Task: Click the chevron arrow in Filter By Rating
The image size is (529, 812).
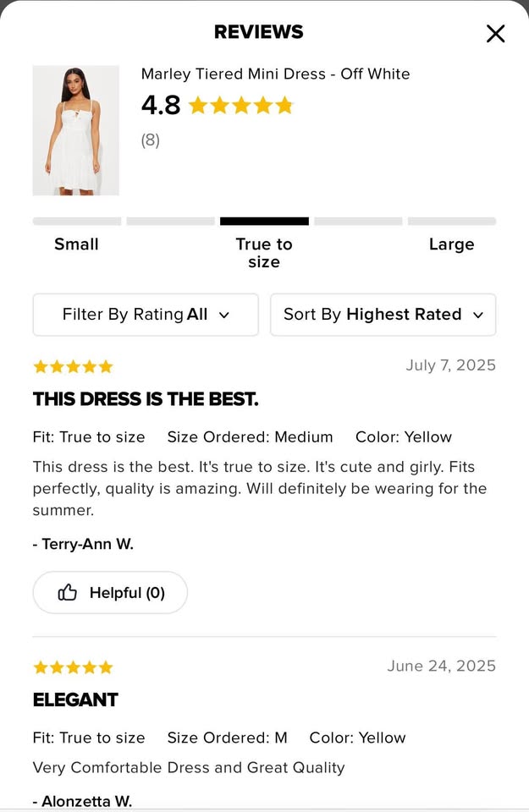Action: click(224, 315)
